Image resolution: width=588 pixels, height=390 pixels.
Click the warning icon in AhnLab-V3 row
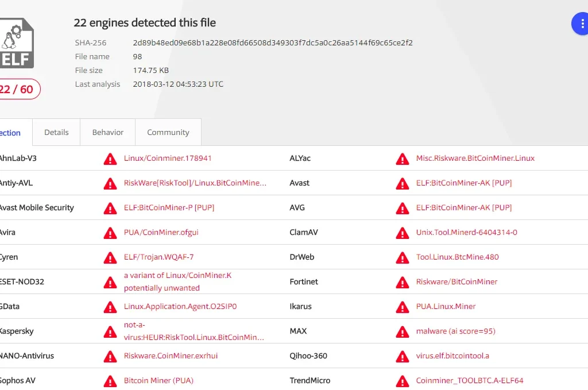coord(110,159)
